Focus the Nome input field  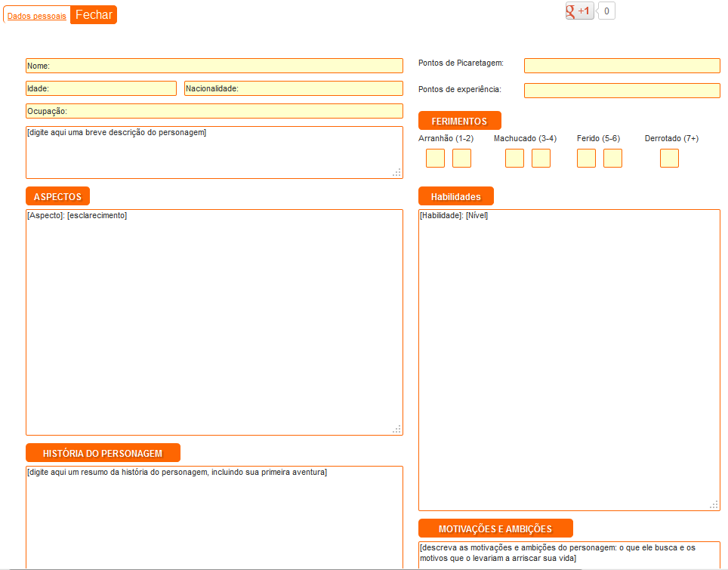[x=214, y=66]
